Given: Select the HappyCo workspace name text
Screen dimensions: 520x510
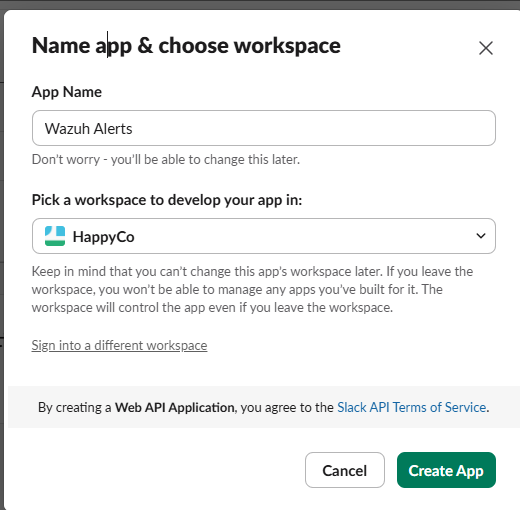Looking at the screenshot, I should [104, 237].
